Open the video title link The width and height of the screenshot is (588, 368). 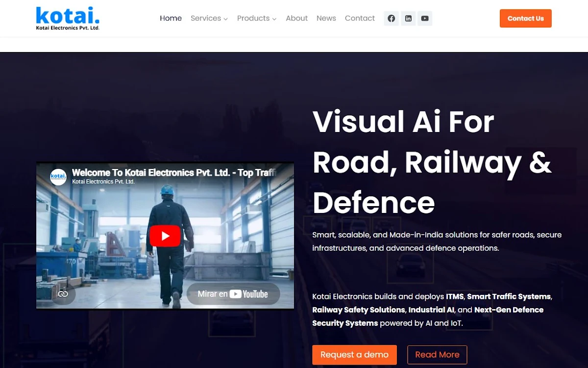coord(174,173)
